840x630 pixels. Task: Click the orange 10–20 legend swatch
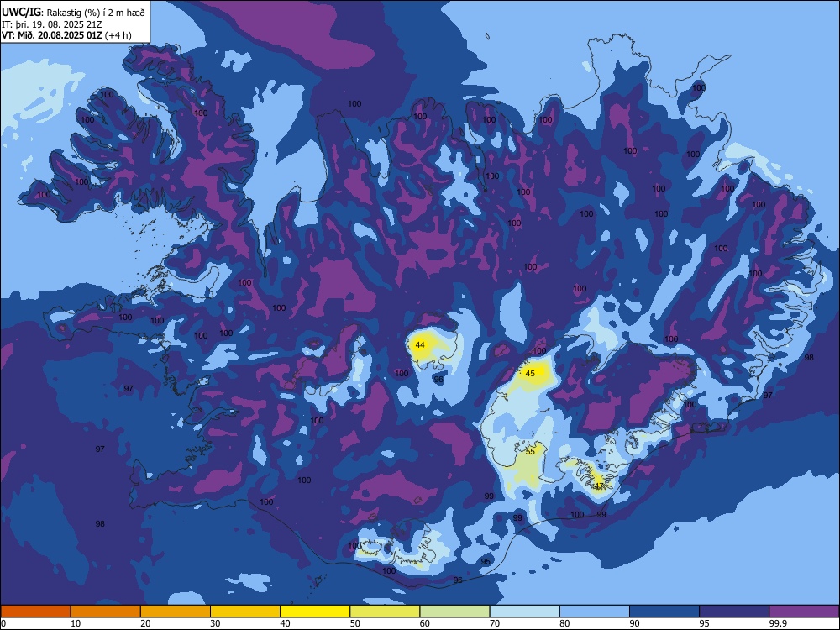pos(106,612)
